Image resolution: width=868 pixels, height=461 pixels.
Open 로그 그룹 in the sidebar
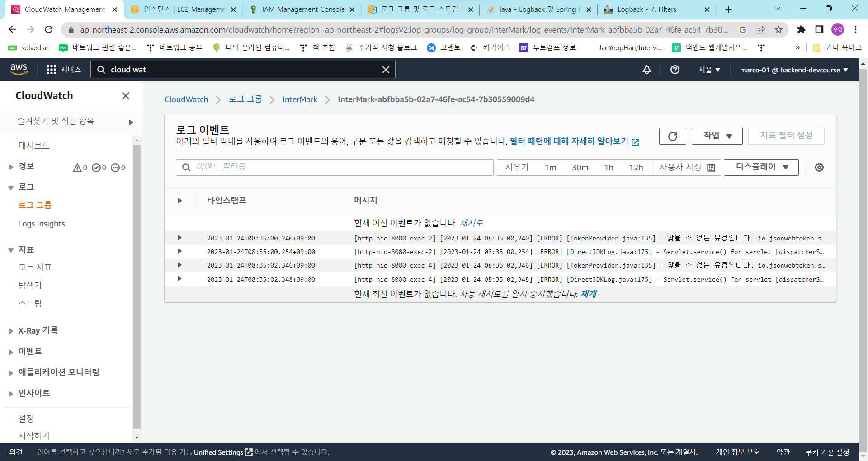[35, 205]
